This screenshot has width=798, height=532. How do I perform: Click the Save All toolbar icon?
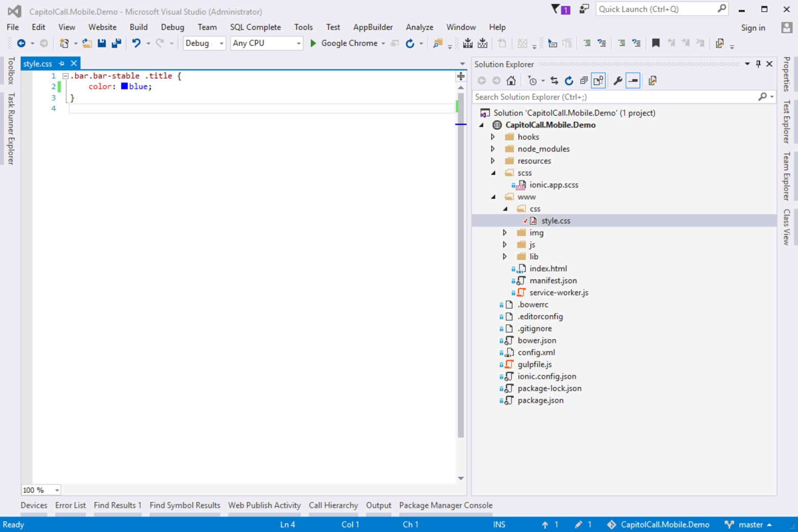116,43
